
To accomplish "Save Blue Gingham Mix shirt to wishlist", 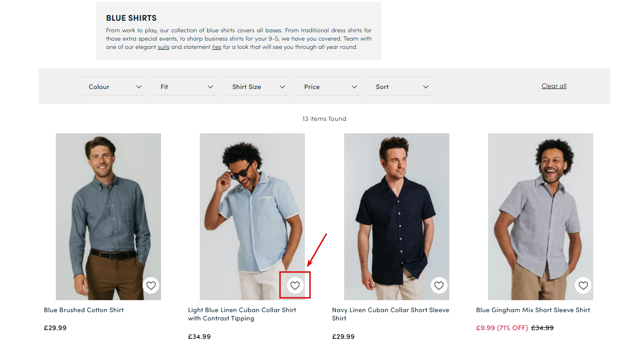I will point(583,286).
